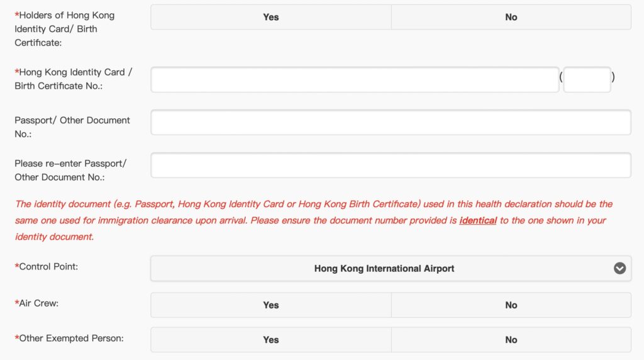Click the check digit box in parentheses
644x360 pixels.
tap(587, 79)
